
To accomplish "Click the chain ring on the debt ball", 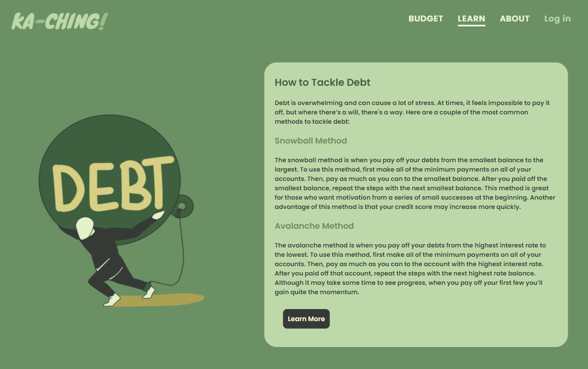I will click(184, 206).
